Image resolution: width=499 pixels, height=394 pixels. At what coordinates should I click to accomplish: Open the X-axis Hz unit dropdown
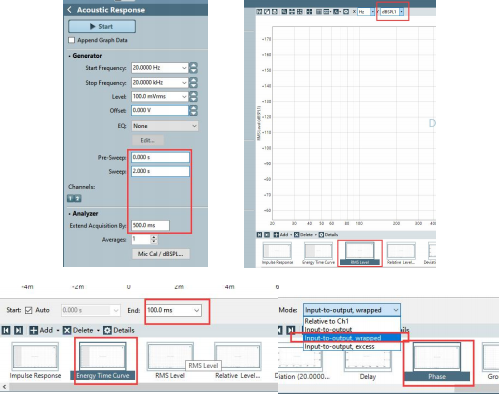point(372,12)
